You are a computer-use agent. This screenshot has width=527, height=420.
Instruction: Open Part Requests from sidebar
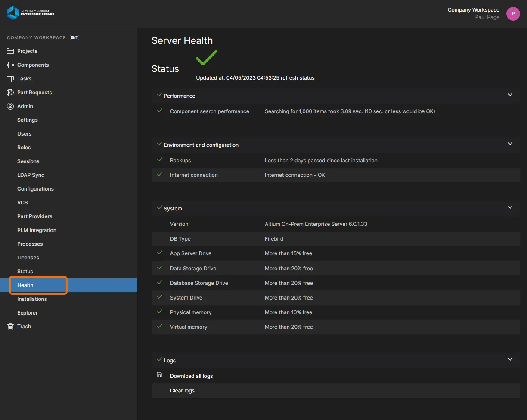click(34, 93)
